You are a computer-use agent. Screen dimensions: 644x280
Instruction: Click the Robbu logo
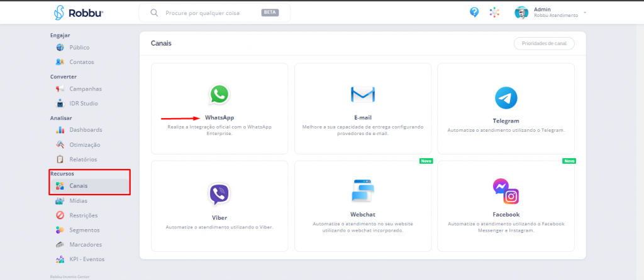point(79,13)
